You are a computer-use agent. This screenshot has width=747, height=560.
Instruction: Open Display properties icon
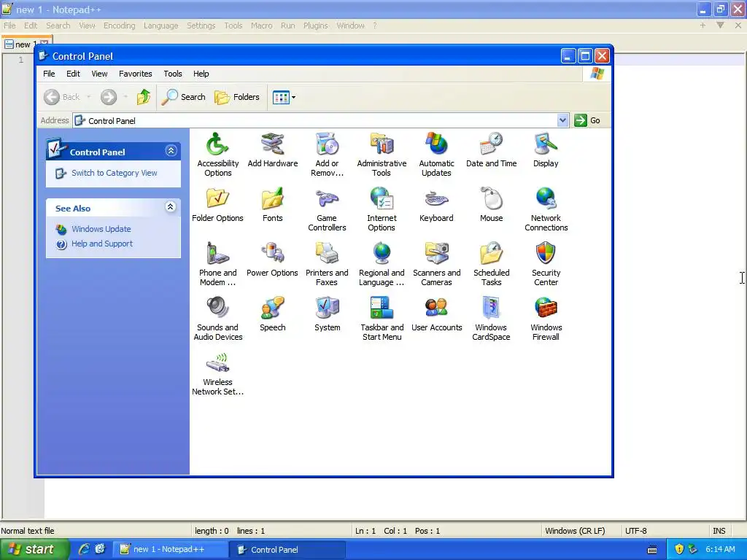546,149
